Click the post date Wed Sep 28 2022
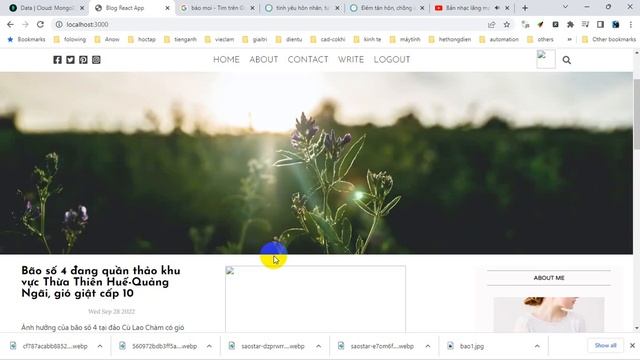The image size is (640, 360). 111,311
